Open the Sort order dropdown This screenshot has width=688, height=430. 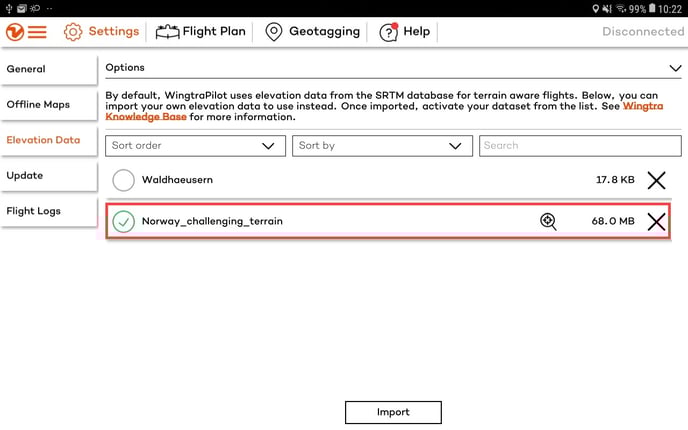pos(195,146)
